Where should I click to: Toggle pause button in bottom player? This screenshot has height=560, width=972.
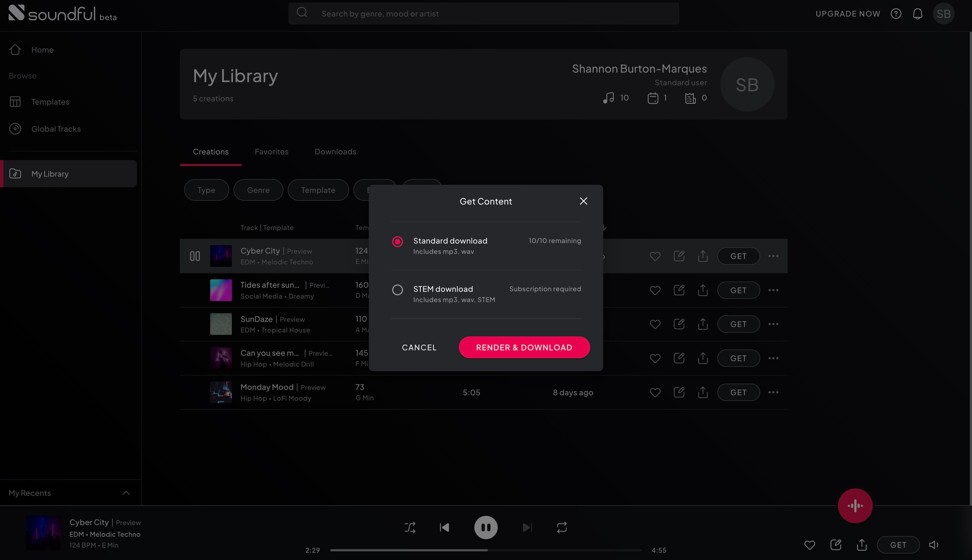tap(485, 527)
